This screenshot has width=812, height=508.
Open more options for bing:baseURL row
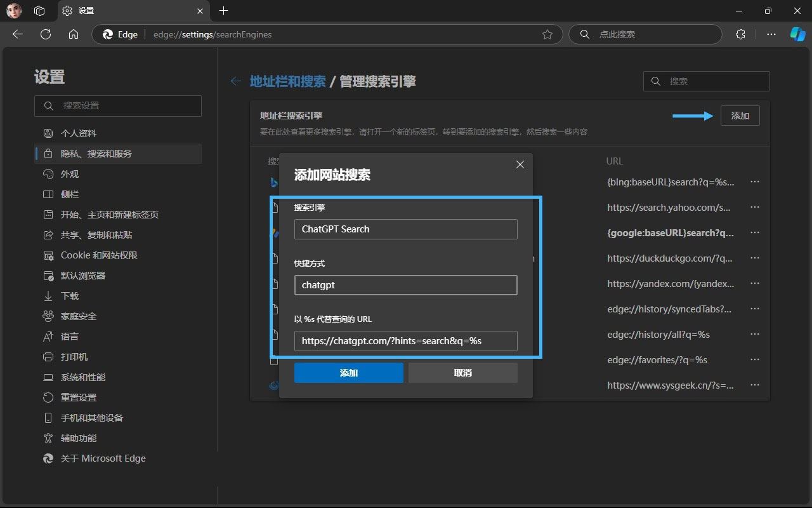[755, 182]
